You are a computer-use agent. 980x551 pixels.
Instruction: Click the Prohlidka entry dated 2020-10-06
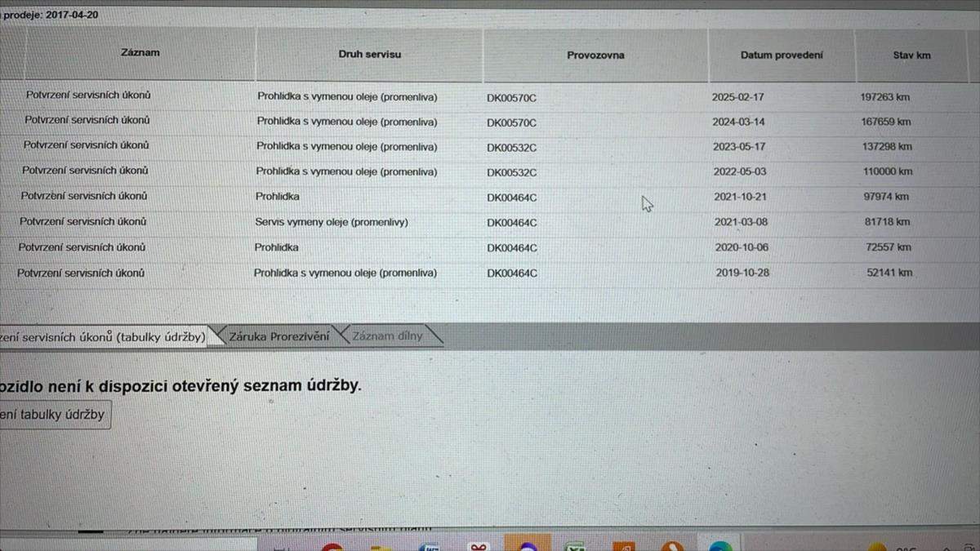coord(276,247)
